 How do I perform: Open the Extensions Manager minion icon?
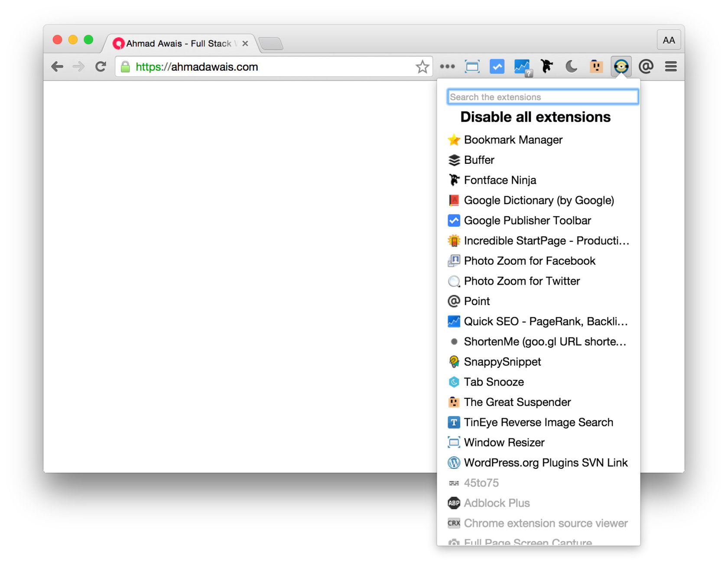pyautogui.click(x=621, y=66)
